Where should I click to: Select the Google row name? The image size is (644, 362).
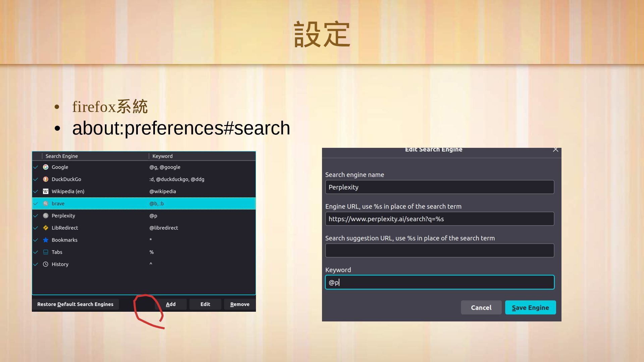60,167
